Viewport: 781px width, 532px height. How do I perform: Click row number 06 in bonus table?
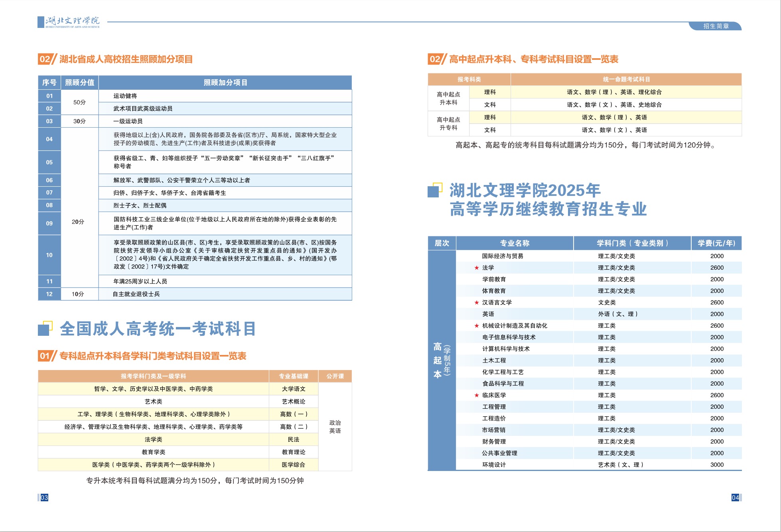pyautogui.click(x=49, y=180)
